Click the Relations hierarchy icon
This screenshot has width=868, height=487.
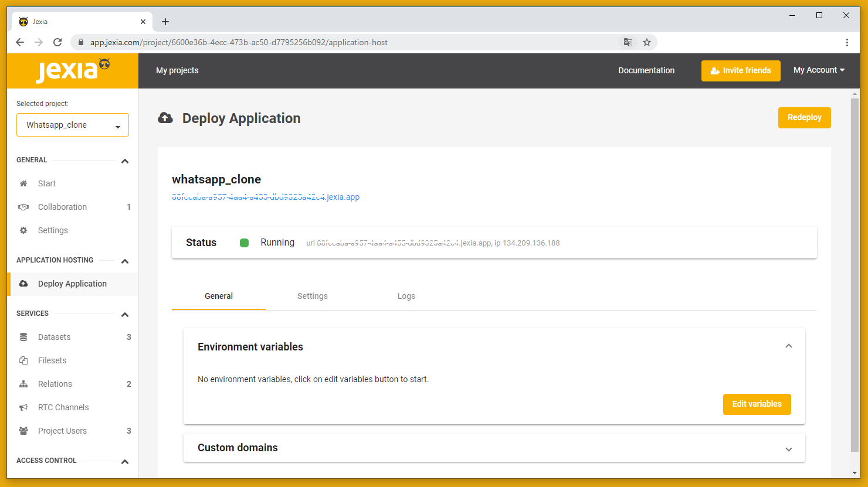point(23,384)
